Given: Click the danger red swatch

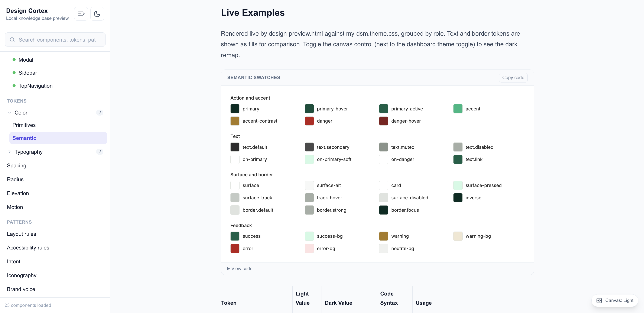Looking at the screenshot, I should pos(309,121).
